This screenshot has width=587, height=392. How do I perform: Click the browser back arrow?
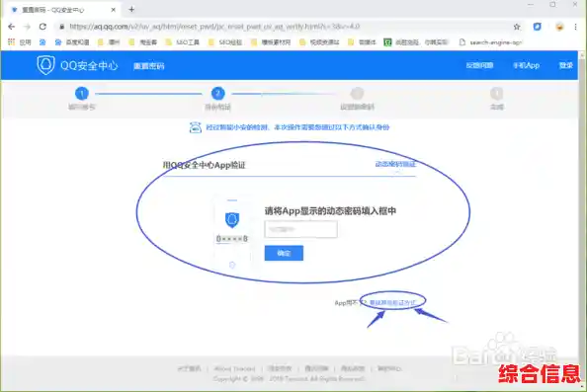(11, 27)
